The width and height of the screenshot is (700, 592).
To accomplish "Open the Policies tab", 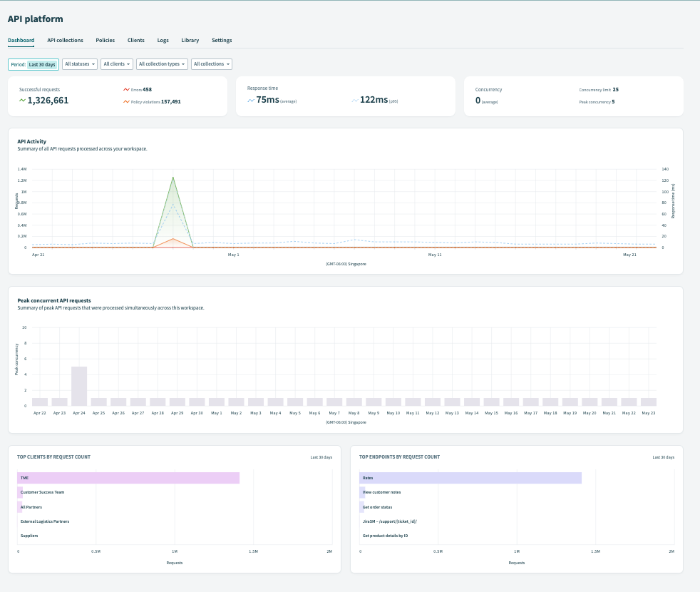I will 105,40.
